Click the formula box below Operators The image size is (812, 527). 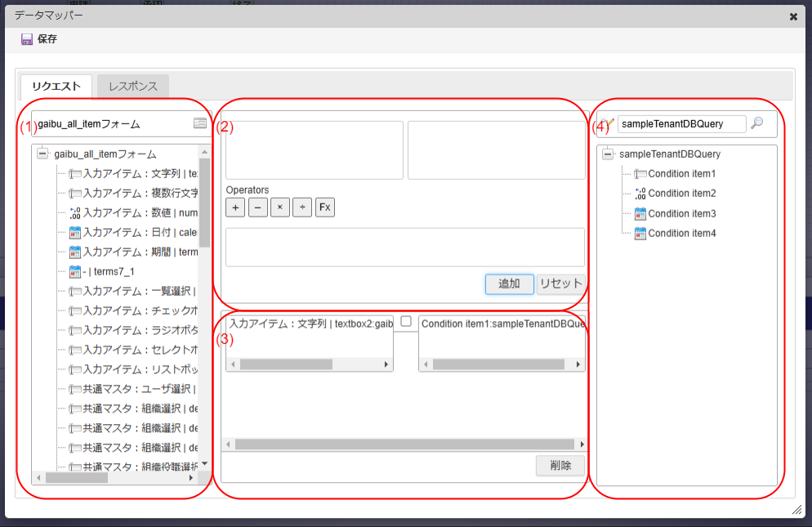(405, 248)
